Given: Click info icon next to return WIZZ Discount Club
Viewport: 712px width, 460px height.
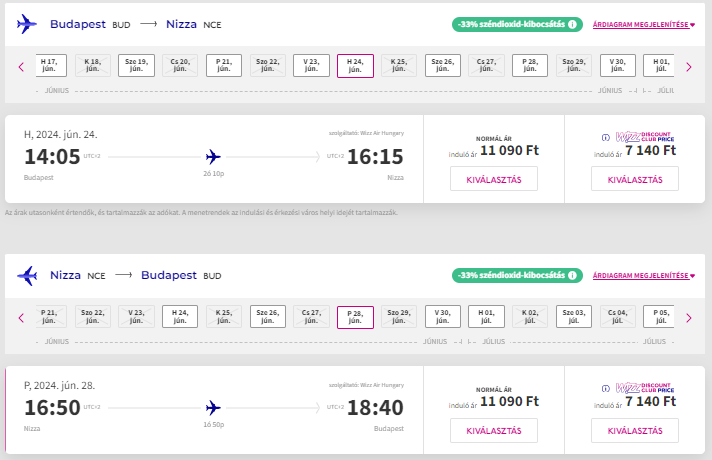Looking at the screenshot, I should (x=605, y=388).
